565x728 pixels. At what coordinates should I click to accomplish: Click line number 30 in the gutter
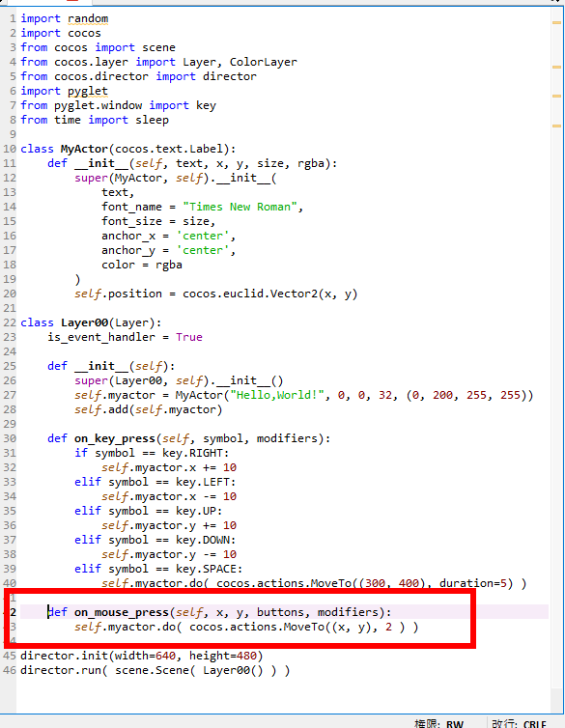[x=10, y=438]
